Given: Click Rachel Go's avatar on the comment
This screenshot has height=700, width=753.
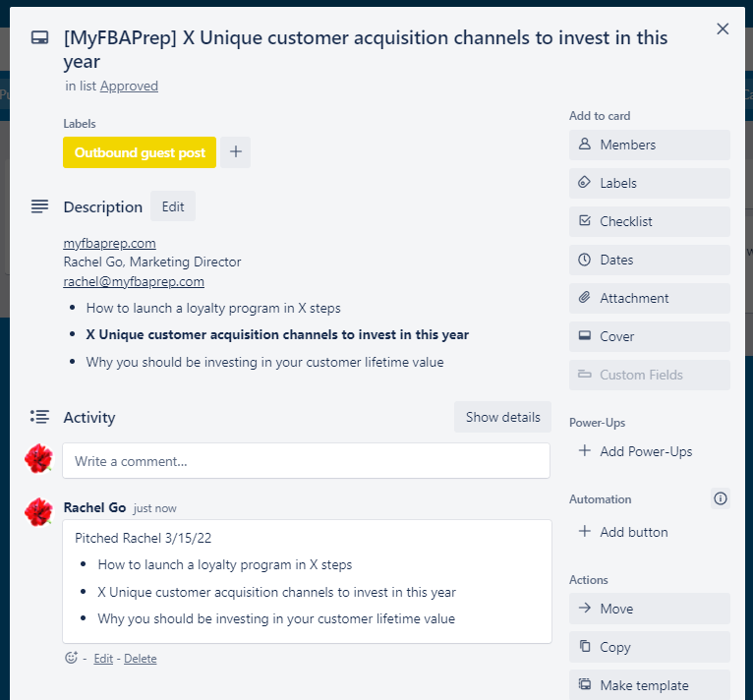Looking at the screenshot, I should pyautogui.click(x=39, y=512).
